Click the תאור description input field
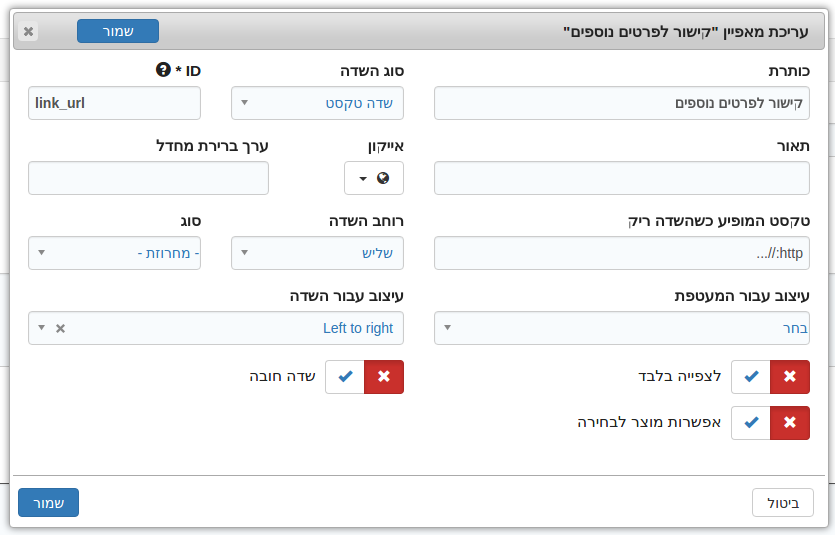Image resolution: width=835 pixels, height=535 pixels. [x=622, y=178]
